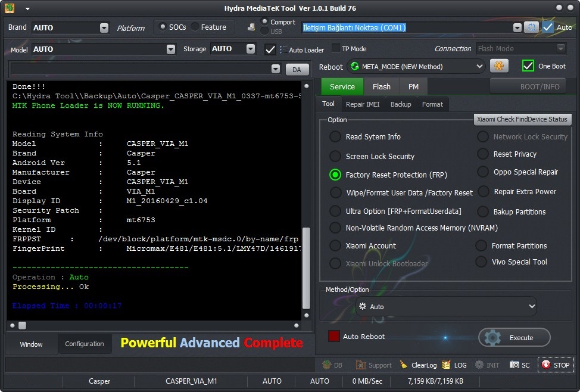Switch to the Flash tab
Image resolution: width=580 pixels, height=392 pixels.
(x=381, y=86)
